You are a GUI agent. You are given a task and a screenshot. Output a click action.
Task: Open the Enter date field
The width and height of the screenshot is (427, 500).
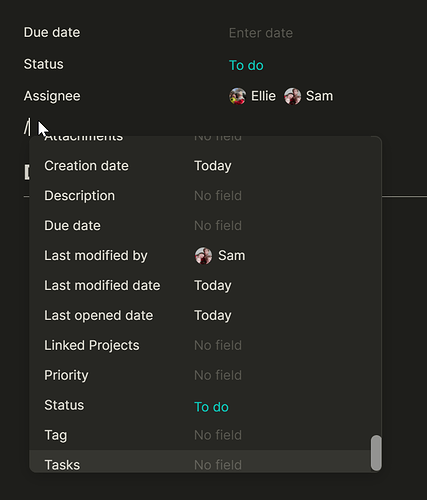tap(261, 33)
